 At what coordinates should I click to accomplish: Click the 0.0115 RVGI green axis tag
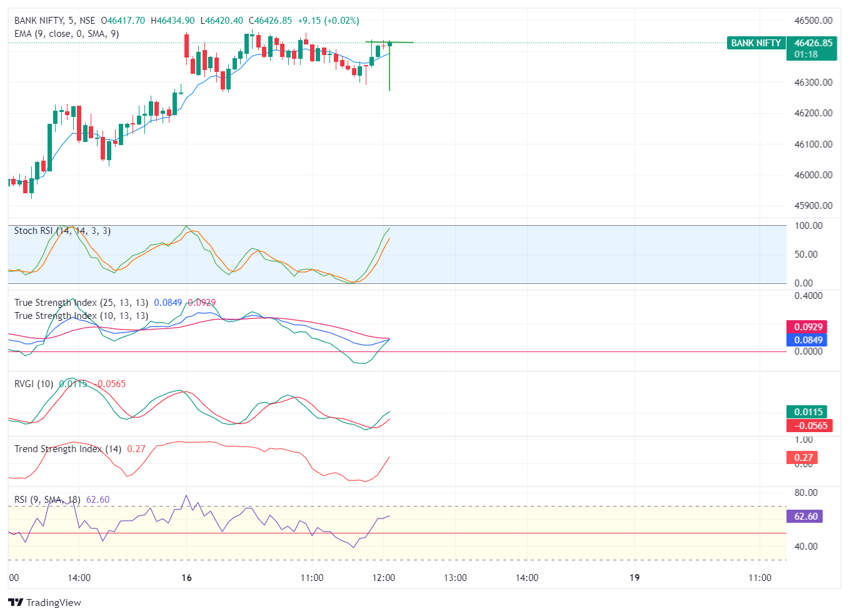tap(807, 412)
